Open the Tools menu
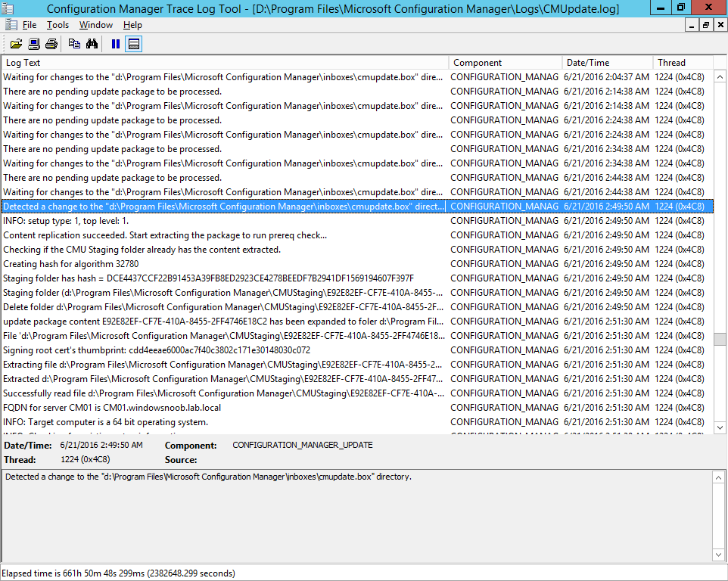Image resolution: width=728 pixels, height=581 pixels. point(58,25)
